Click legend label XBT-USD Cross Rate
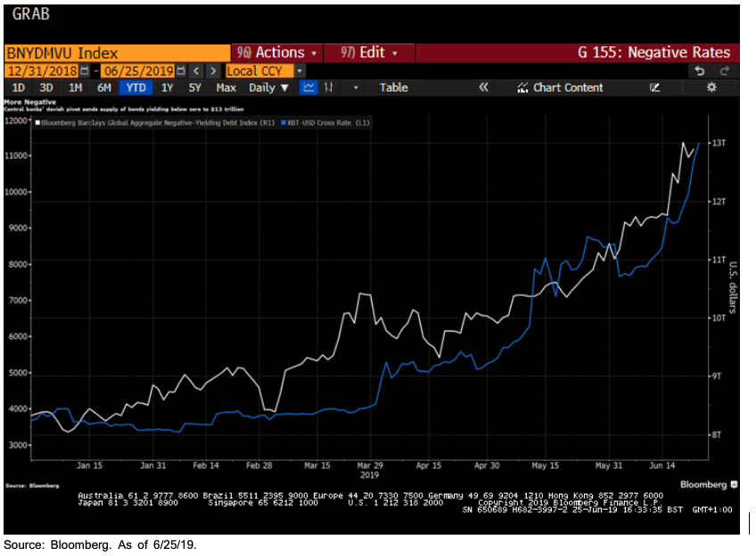Viewport: 756px width, 556px height. (328, 123)
